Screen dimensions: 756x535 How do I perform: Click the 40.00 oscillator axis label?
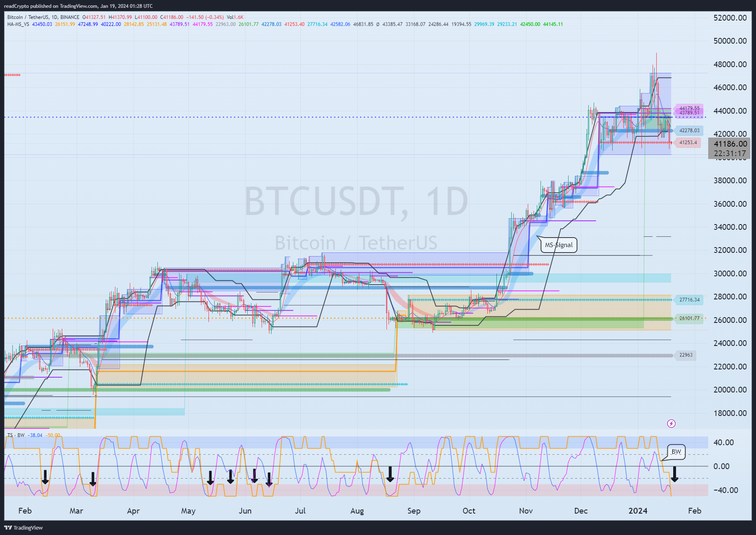[723, 442]
